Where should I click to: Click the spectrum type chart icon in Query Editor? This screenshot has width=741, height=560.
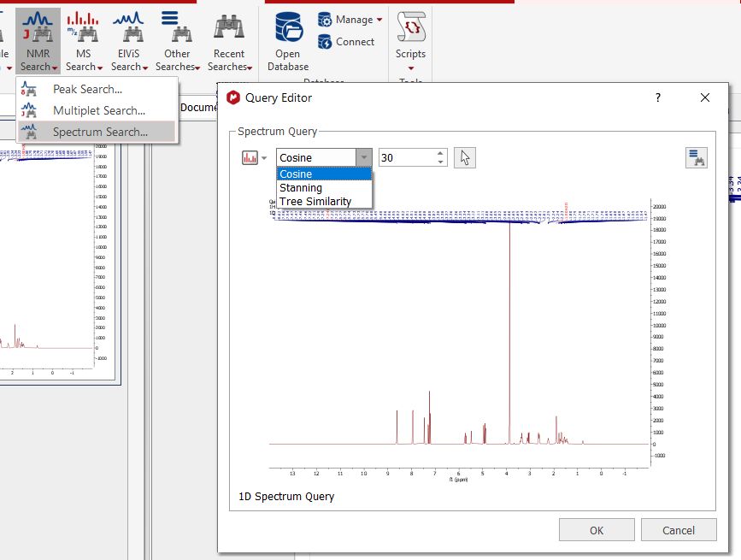(x=250, y=158)
